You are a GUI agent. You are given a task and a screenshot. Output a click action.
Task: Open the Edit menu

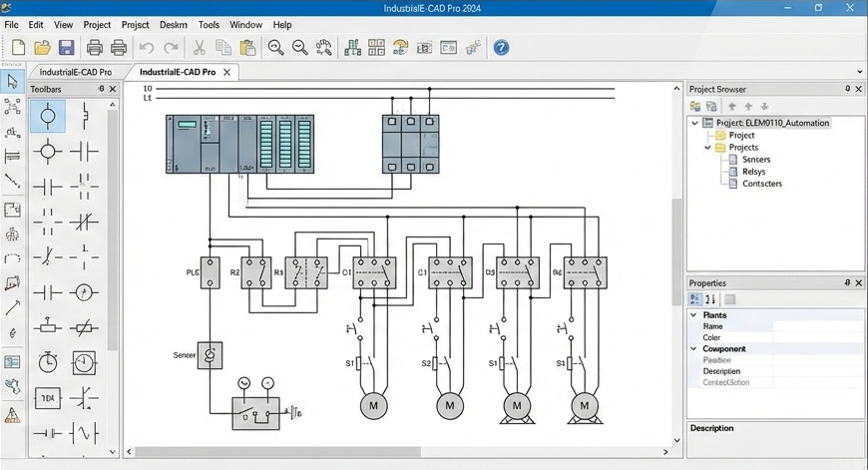(x=36, y=25)
